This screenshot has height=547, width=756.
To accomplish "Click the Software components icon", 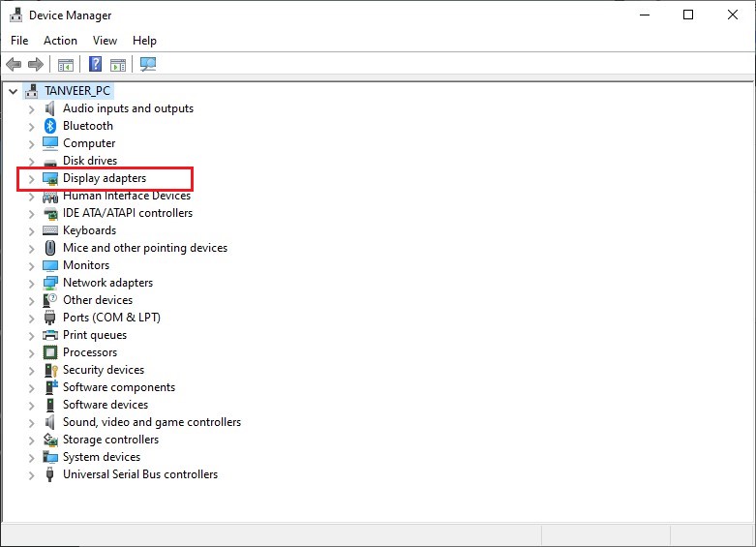I will [51, 387].
